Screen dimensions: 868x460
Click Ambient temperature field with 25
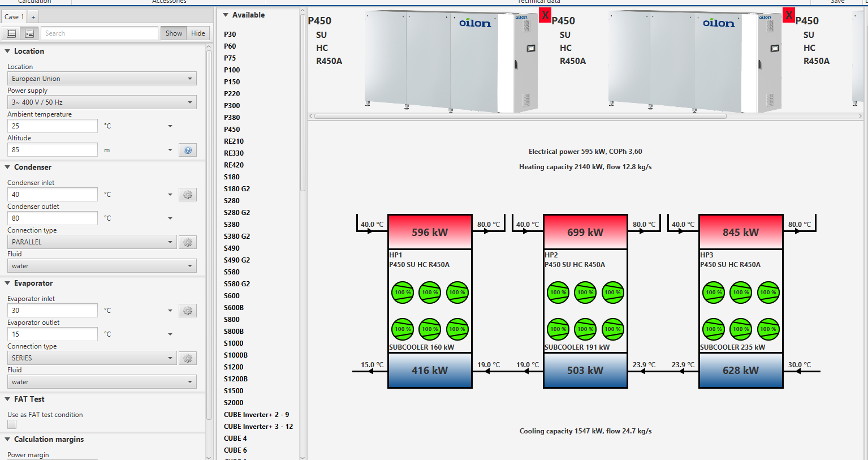tap(53, 126)
